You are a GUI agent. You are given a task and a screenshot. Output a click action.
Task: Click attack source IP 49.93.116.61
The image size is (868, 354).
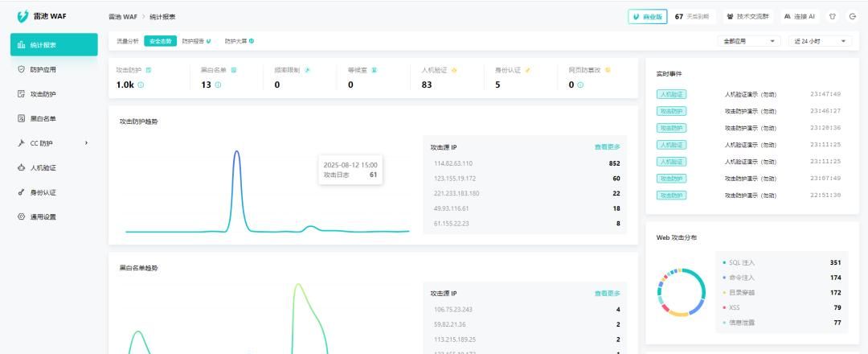(x=452, y=208)
